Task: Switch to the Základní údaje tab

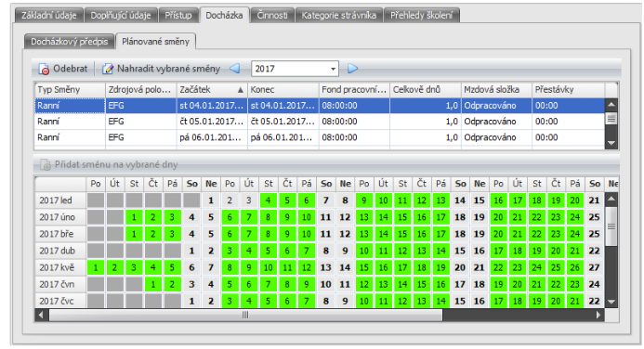Action: coord(49,15)
